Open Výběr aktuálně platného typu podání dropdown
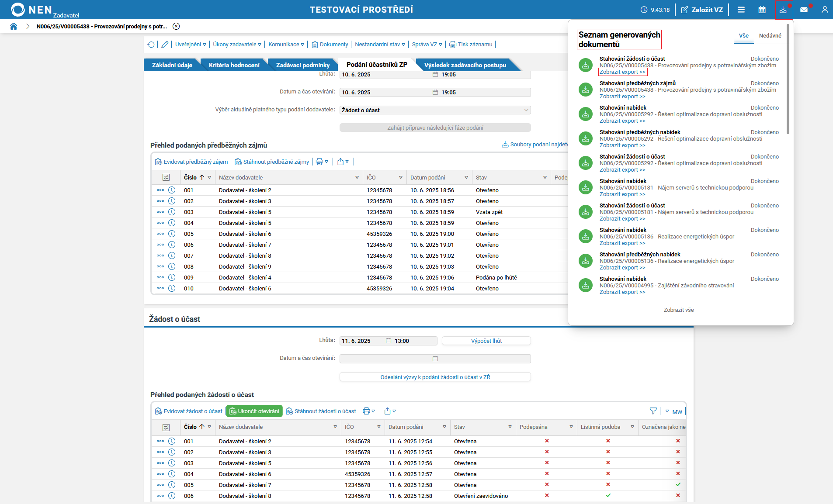Image resolution: width=833 pixels, height=504 pixels. tap(435, 110)
